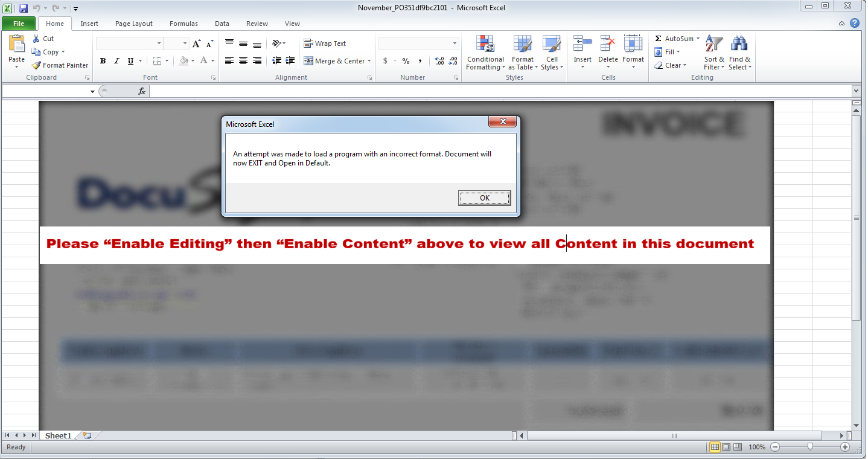Click the Save icon in quick access toolbar
The image size is (868, 459).
[24, 8]
